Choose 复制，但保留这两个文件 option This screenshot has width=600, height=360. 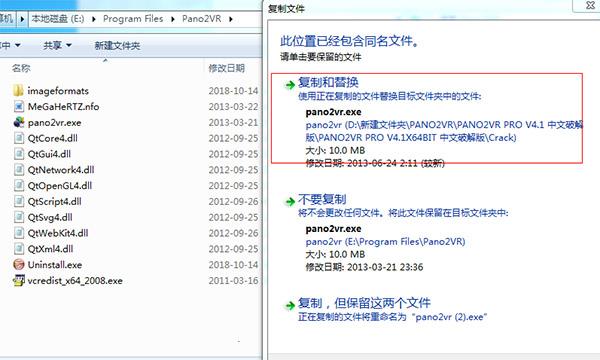click(x=364, y=303)
